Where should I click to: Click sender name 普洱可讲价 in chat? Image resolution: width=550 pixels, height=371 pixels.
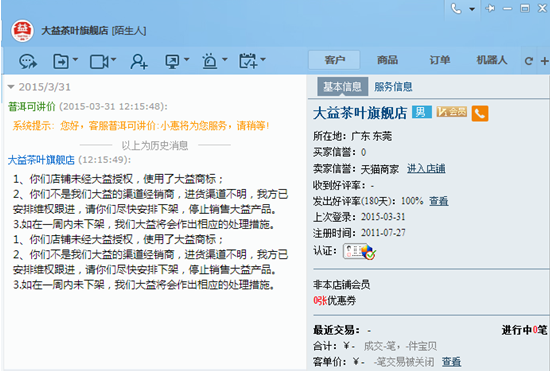pyautogui.click(x=32, y=106)
